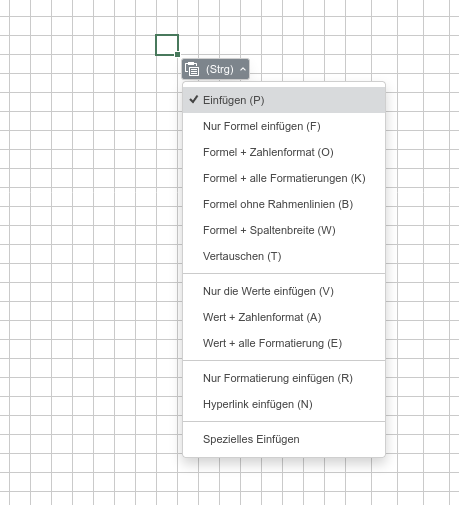459x505 pixels.
Task: Click the green fill handle of selected cell
Action: [177, 54]
